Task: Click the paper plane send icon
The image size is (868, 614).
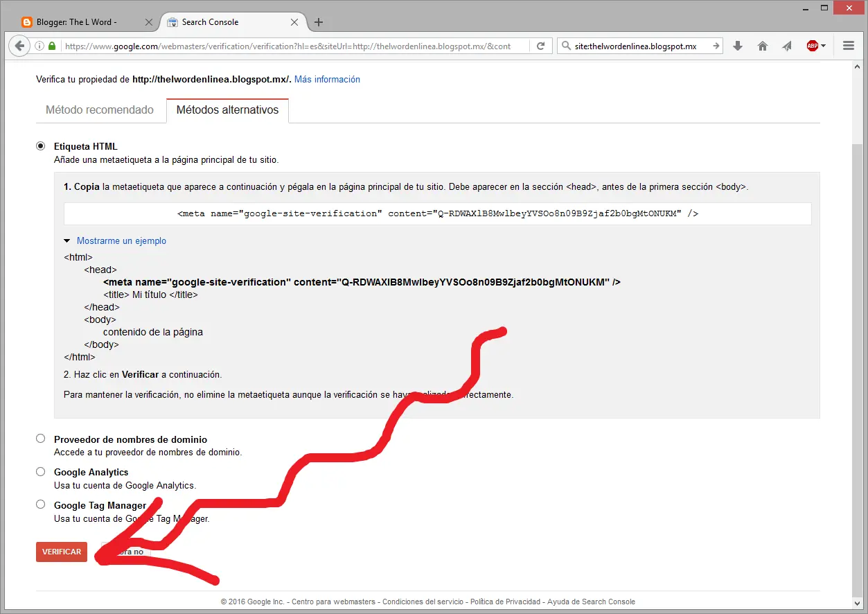Action: (787, 46)
